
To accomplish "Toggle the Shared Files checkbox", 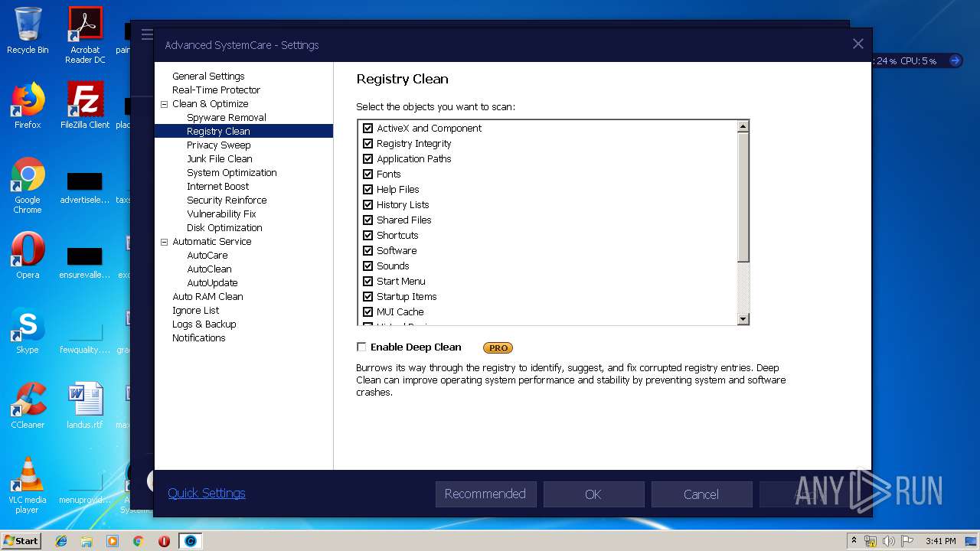I will [x=367, y=220].
